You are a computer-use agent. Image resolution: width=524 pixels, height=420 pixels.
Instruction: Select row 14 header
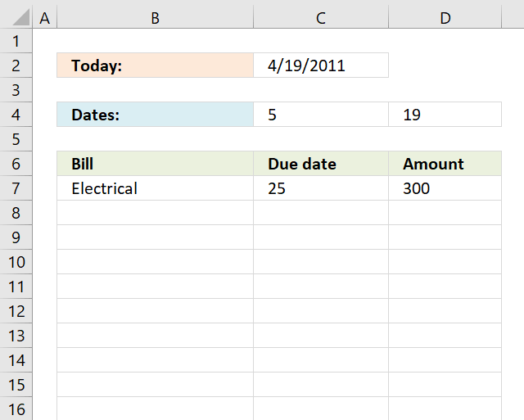click(16, 360)
